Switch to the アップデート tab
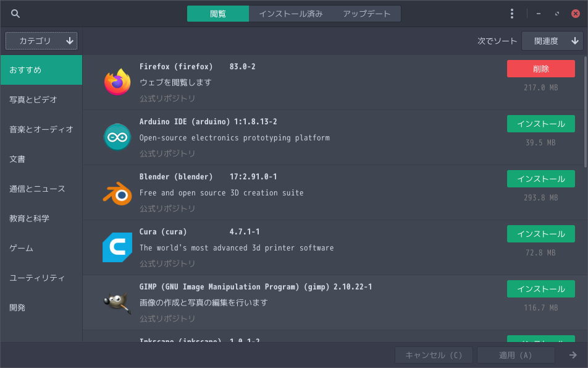This screenshot has width=588, height=368. point(367,14)
